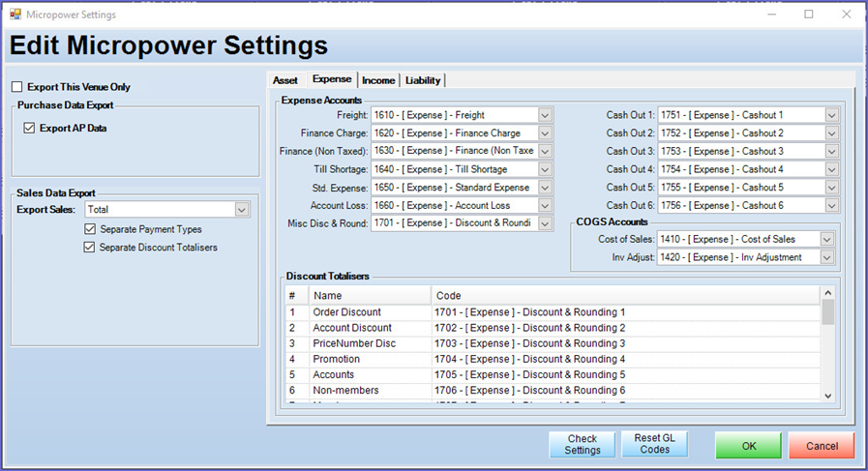
Task: Switch to the Liability tab
Action: tap(423, 80)
